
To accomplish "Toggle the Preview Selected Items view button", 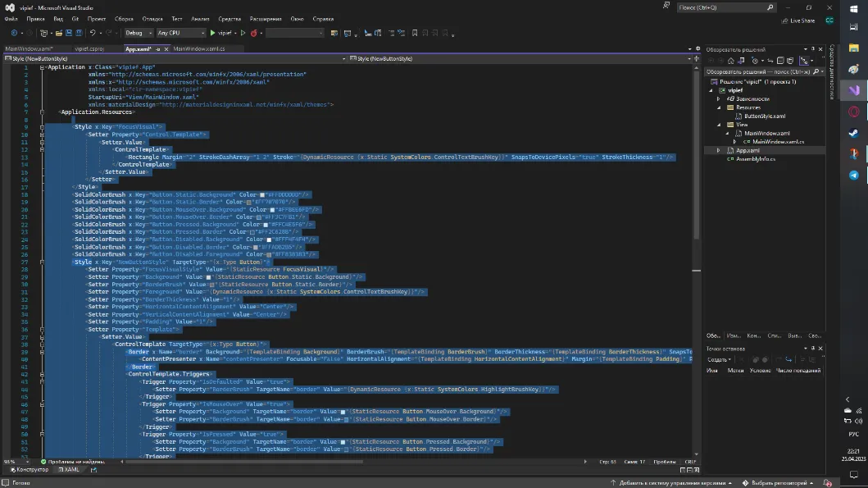I will [x=805, y=61].
